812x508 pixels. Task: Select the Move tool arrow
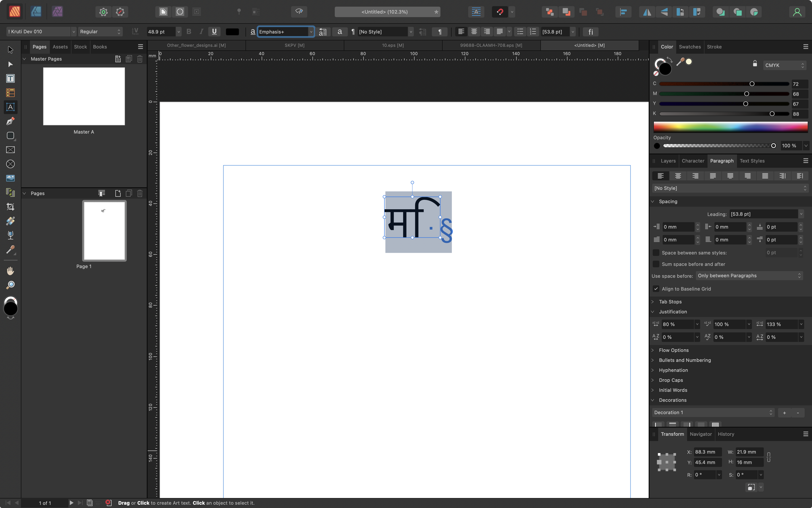(x=10, y=50)
